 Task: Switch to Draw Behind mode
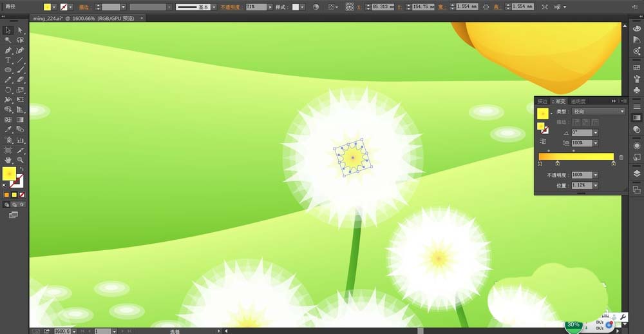coord(14,204)
